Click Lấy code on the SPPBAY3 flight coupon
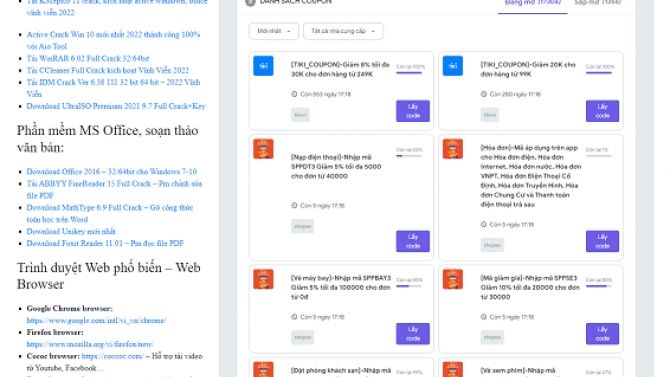 pos(413,334)
